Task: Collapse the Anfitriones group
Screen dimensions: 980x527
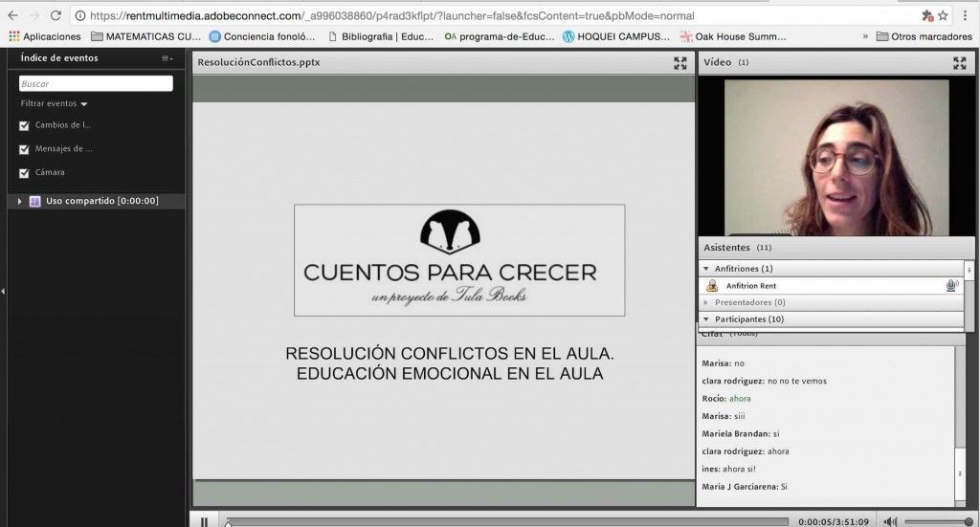Action: click(706, 269)
